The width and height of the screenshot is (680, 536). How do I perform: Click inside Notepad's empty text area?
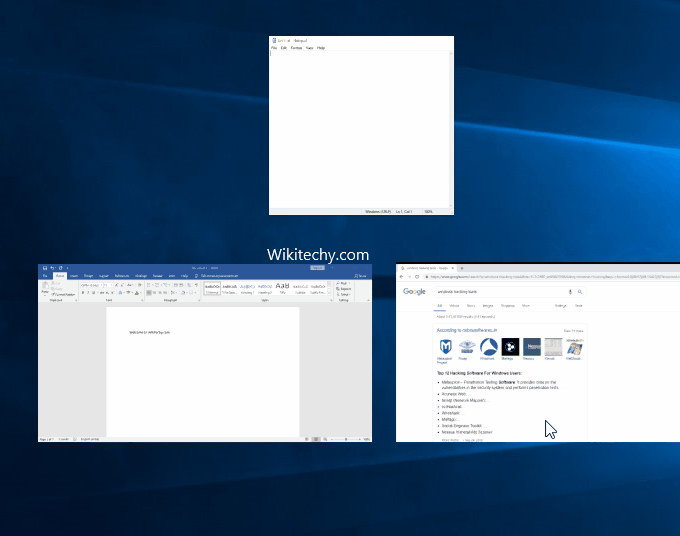tap(359, 129)
